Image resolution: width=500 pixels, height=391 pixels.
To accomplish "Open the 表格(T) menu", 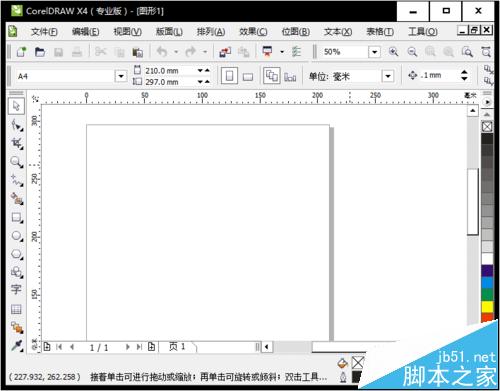I will [x=380, y=32].
